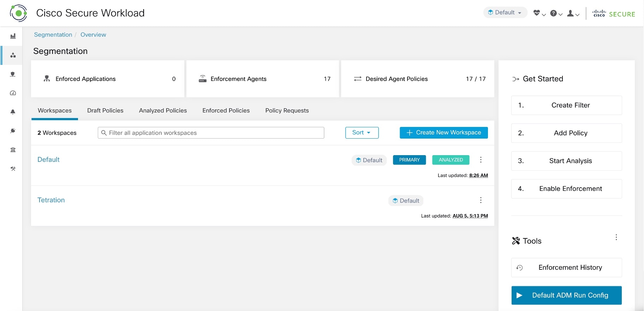The height and width of the screenshot is (311, 644).
Task: Click the Overview breadcrumb link
Action: 93,35
